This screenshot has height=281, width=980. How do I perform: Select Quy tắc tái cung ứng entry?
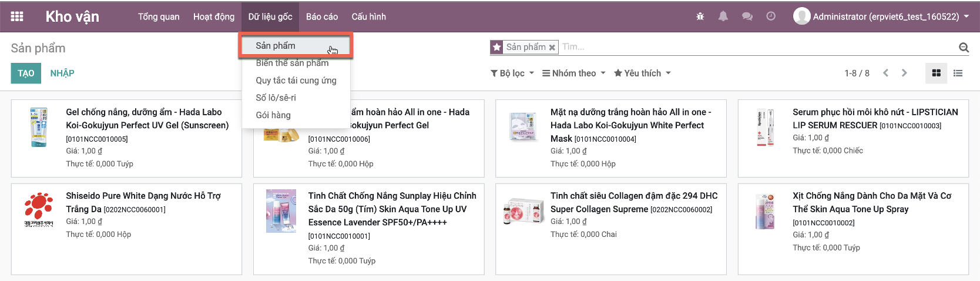tap(296, 80)
